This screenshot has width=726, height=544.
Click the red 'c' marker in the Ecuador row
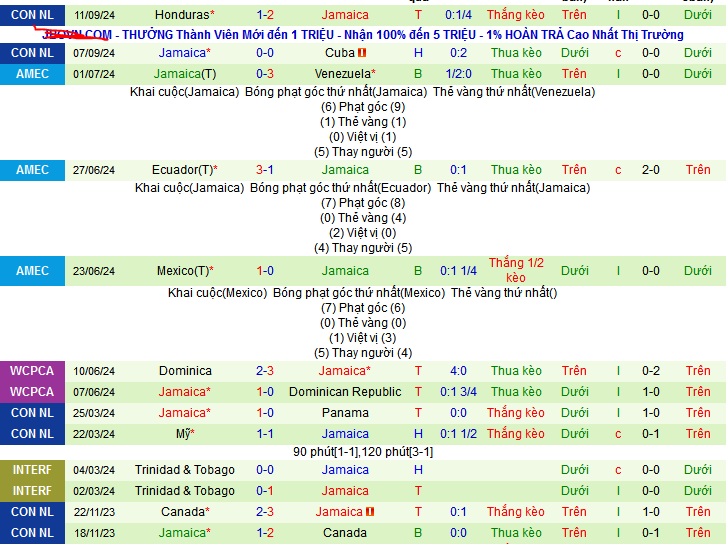click(x=618, y=170)
